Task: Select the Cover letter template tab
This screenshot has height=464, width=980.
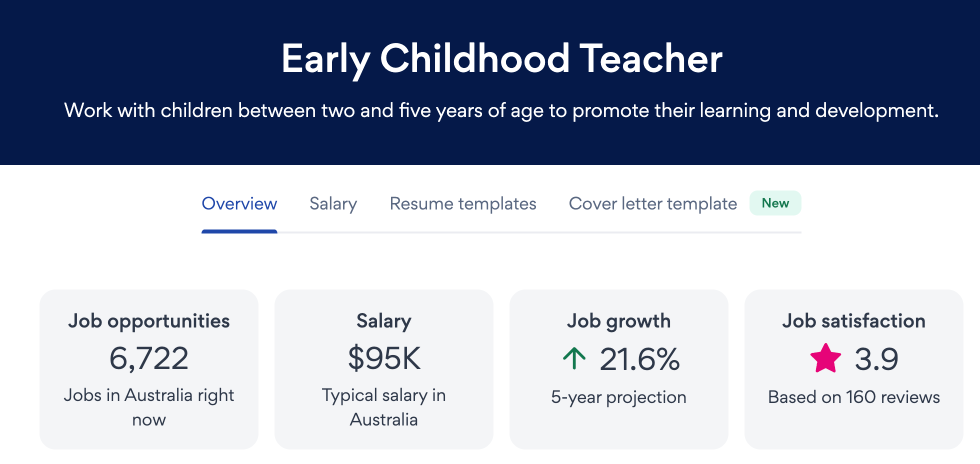Action: click(x=653, y=204)
